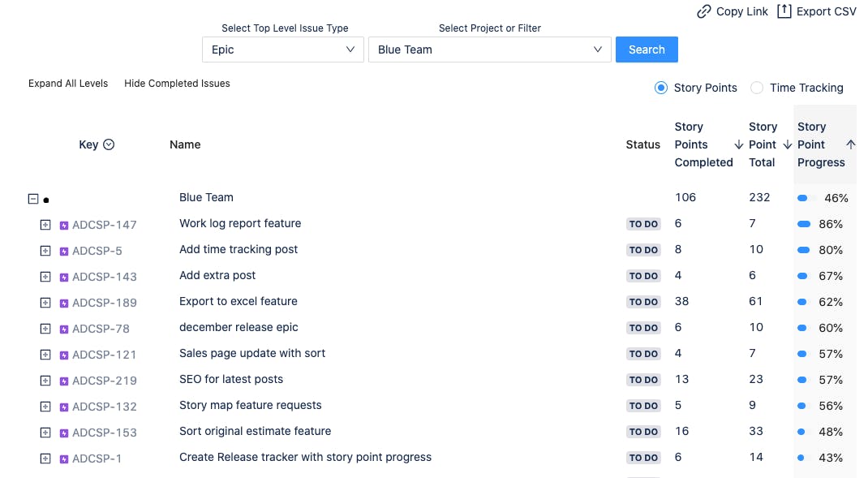Expand the ADCSP-1 row
The height and width of the screenshot is (478, 868).
coord(45,459)
